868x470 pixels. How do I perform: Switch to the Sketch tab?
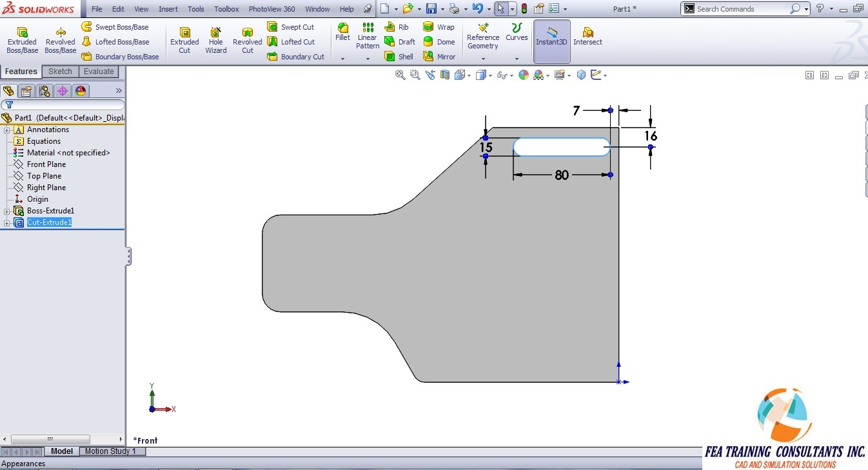[x=60, y=72]
